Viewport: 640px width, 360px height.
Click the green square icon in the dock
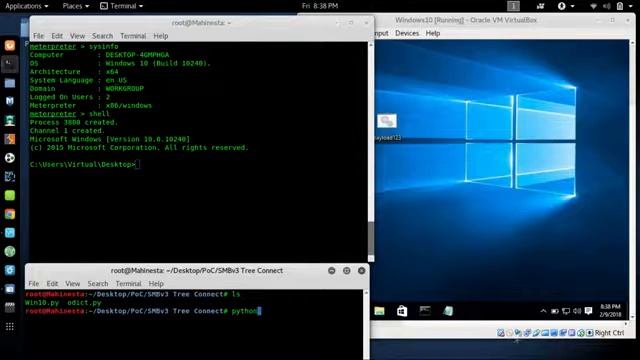(x=10, y=195)
